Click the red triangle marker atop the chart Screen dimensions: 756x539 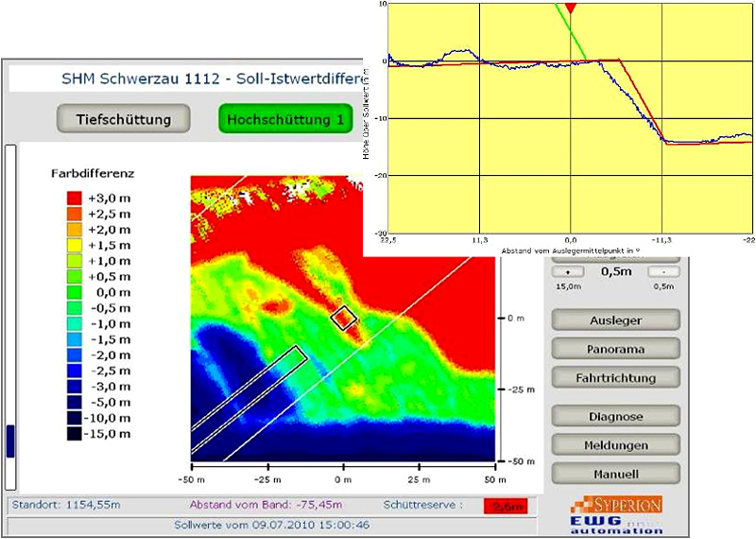pyautogui.click(x=571, y=9)
